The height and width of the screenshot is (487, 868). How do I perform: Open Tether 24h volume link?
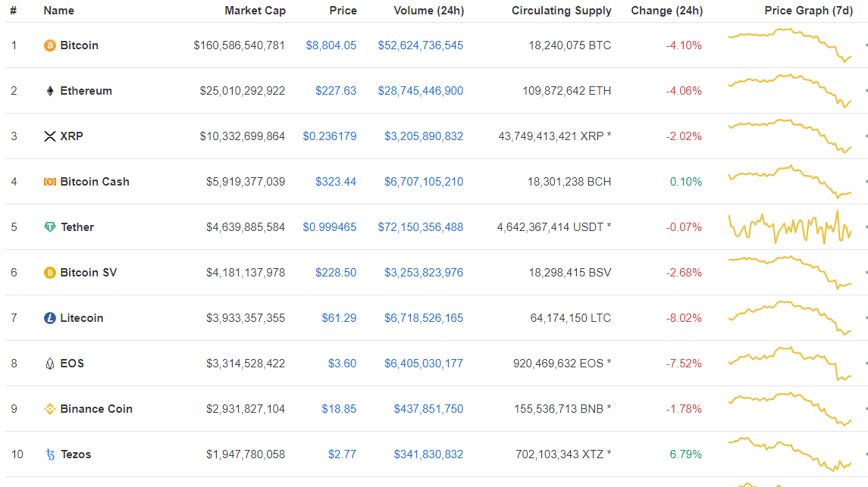(420, 227)
